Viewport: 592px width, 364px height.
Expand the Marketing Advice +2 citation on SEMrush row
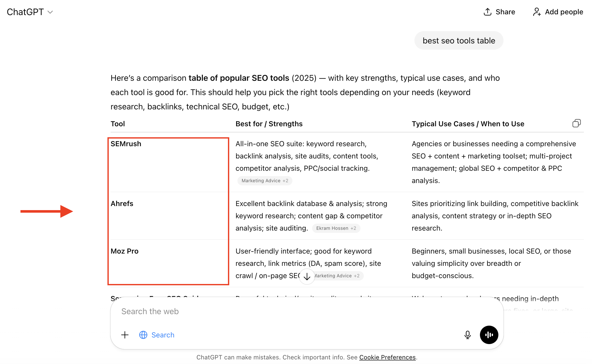[x=265, y=180]
